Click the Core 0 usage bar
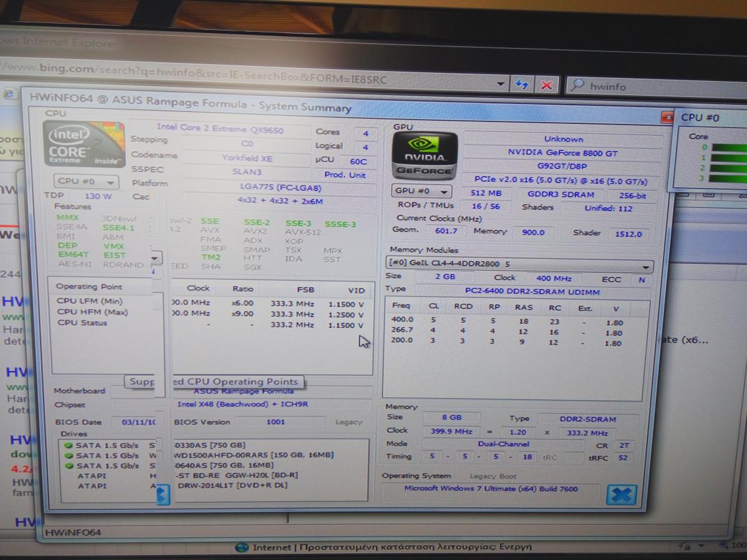Image resolution: width=747 pixels, height=560 pixels. tap(729, 147)
